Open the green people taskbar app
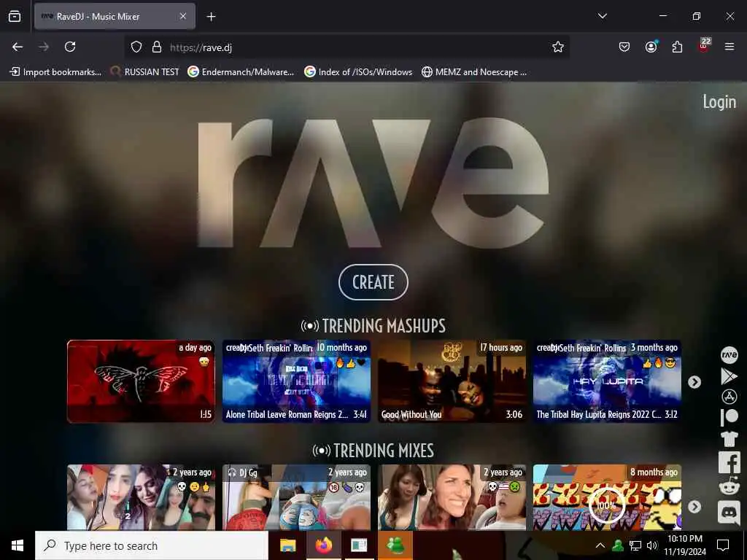 pos(395,545)
